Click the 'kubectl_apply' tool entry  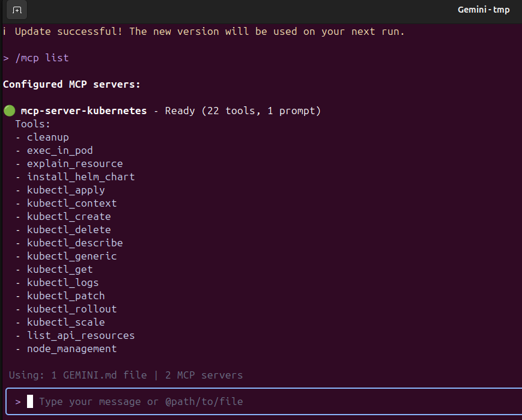(x=65, y=190)
